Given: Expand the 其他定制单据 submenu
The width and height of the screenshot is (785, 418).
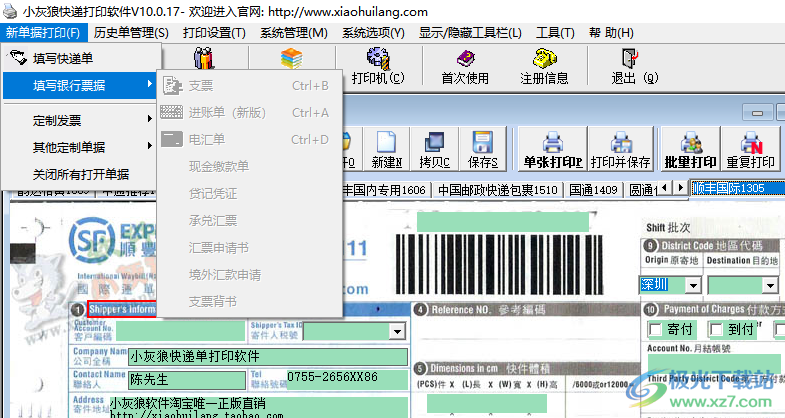Looking at the screenshot, I should tap(81, 148).
